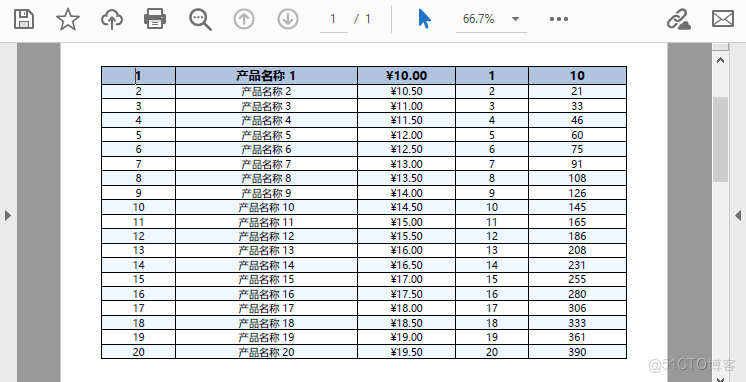Image resolution: width=746 pixels, height=382 pixels.
Task: Click total cell 280
Action: [577, 294]
